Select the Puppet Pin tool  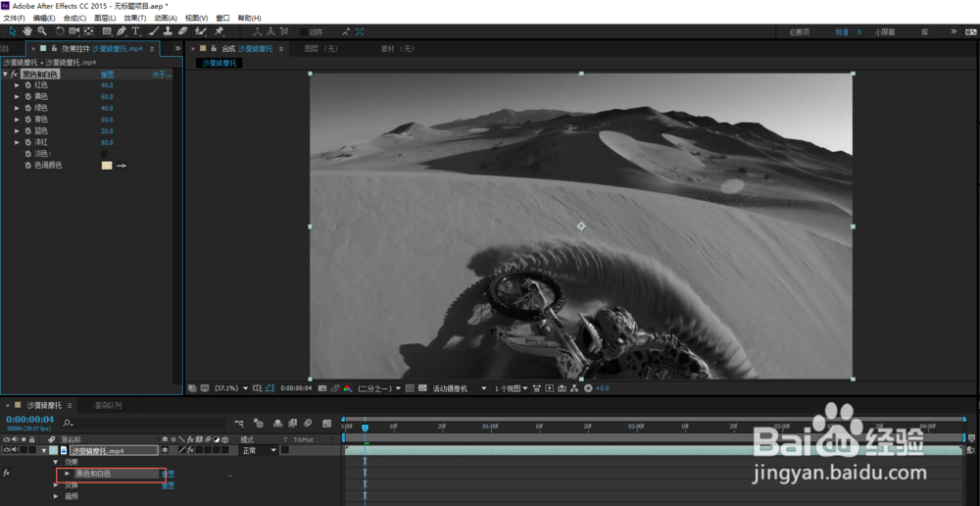point(220,31)
